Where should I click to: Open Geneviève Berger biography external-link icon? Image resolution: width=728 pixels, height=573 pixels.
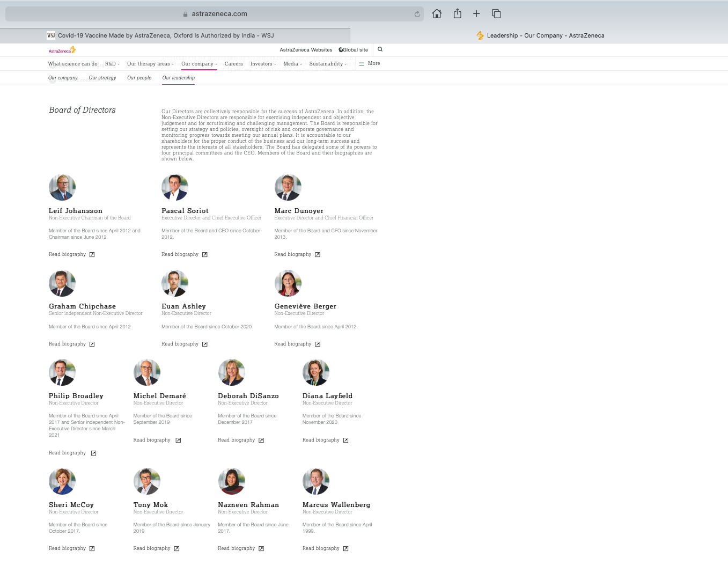[x=318, y=344]
